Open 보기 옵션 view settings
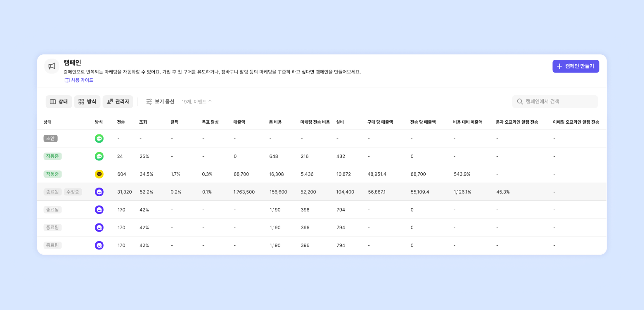Image resolution: width=644 pixels, height=310 pixels. 160,101
